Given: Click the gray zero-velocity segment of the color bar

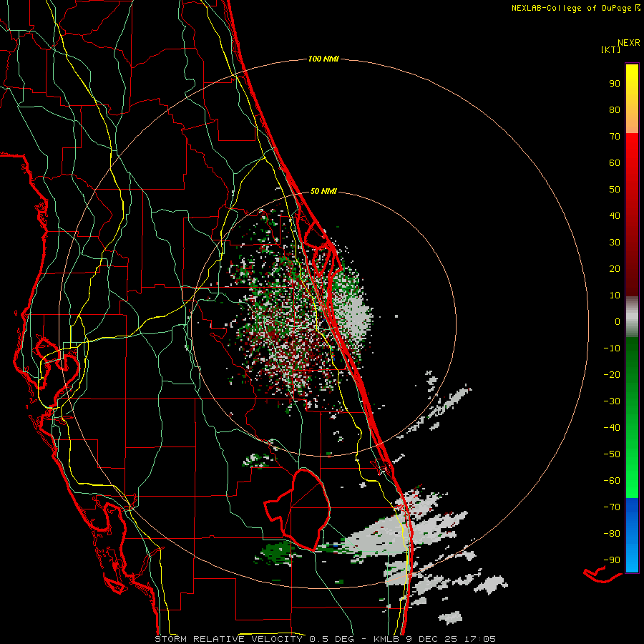Looking at the screenshot, I should (x=632, y=317).
